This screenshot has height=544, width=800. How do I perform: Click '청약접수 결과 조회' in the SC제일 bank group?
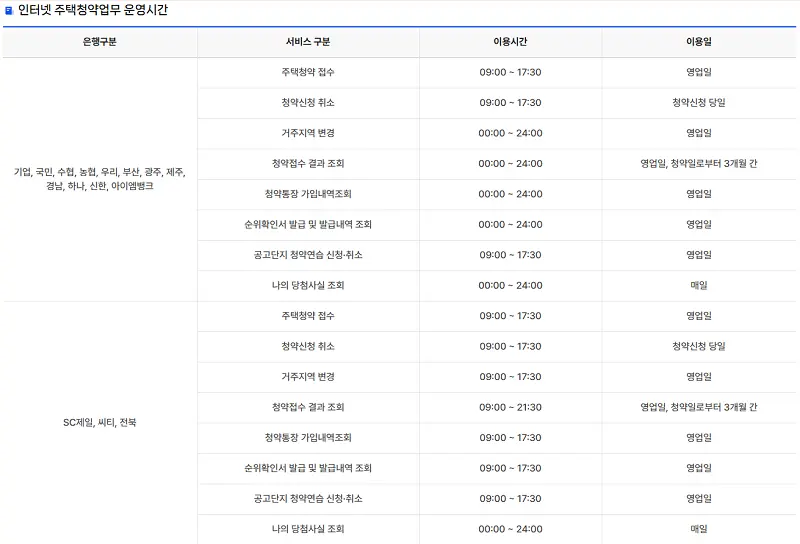tap(308, 407)
